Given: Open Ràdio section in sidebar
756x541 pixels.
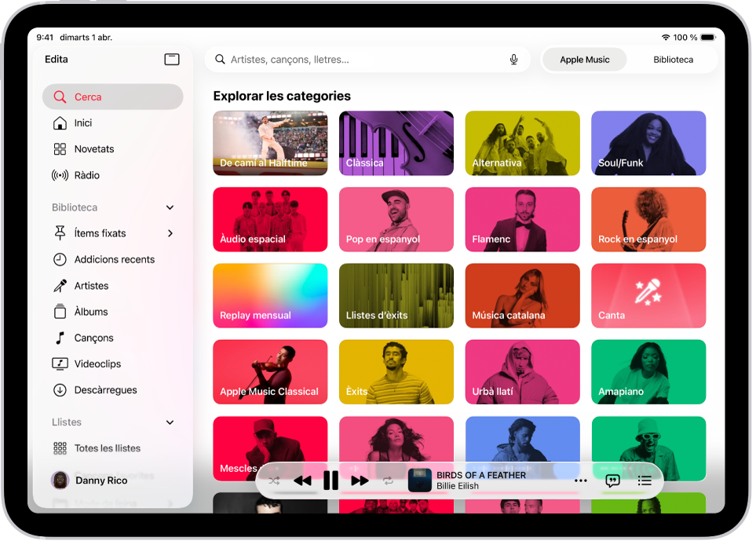Looking at the screenshot, I should (113, 175).
